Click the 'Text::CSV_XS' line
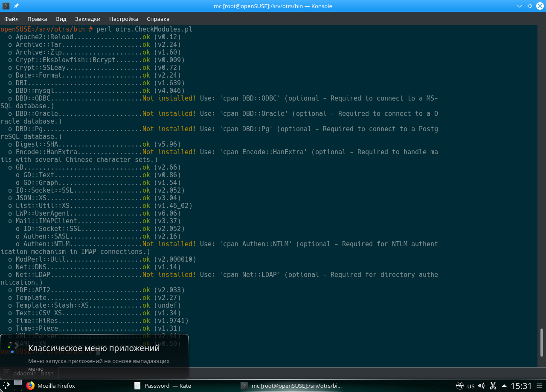 (x=95, y=313)
